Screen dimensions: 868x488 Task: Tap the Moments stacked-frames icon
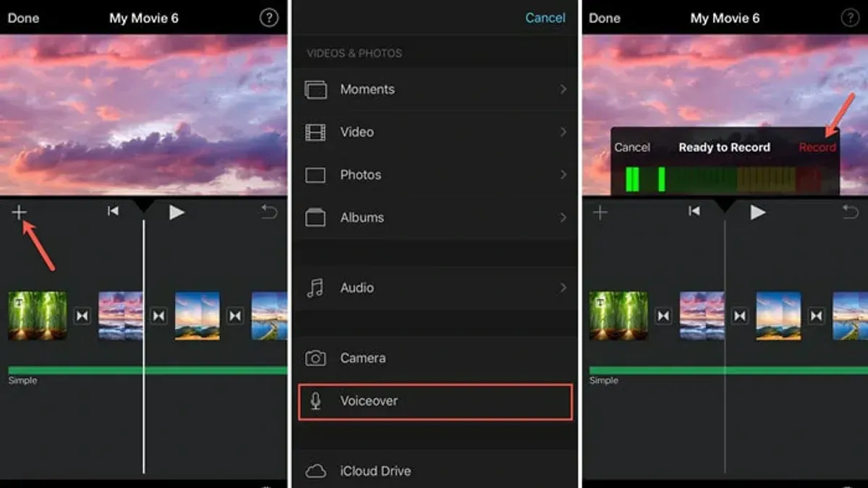pos(315,90)
